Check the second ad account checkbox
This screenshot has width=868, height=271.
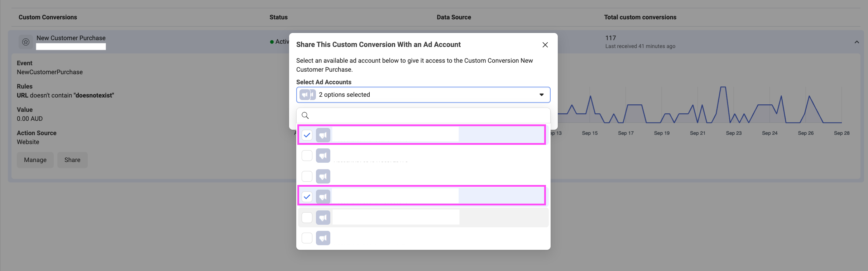[x=307, y=156]
